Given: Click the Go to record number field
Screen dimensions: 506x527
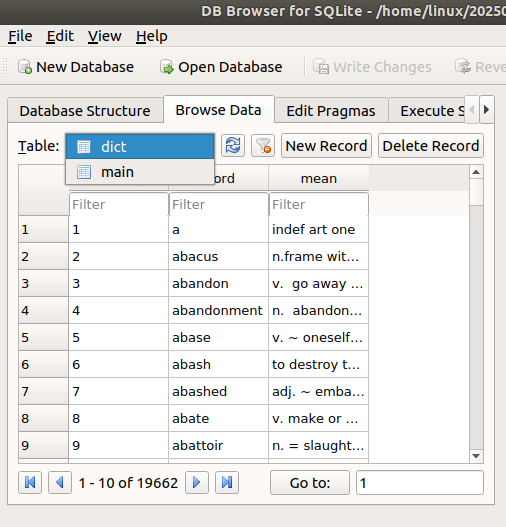Looking at the screenshot, I should tap(420, 483).
